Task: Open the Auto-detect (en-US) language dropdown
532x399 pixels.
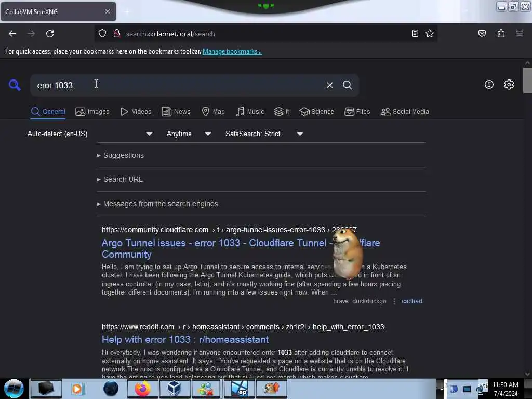Action: pyautogui.click(x=90, y=134)
